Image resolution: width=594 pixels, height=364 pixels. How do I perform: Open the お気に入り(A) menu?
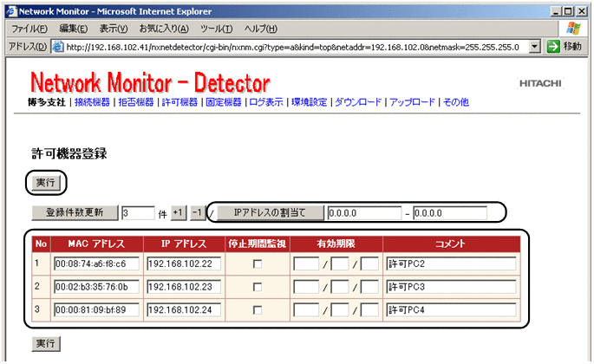[x=164, y=29]
